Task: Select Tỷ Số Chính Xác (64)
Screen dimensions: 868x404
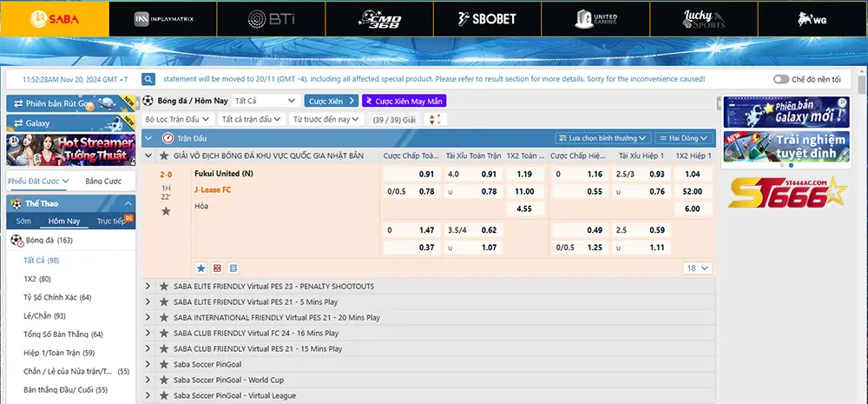Action: (57, 297)
